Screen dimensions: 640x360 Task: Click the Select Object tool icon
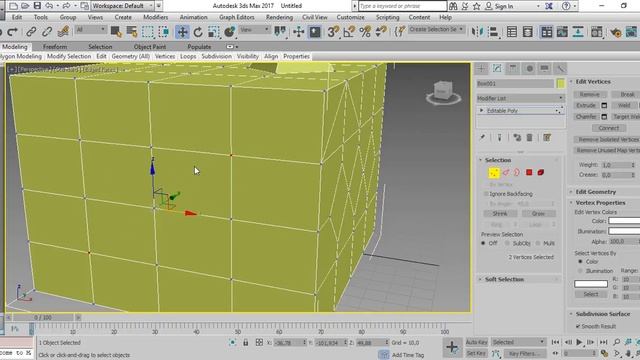[x=116, y=31]
